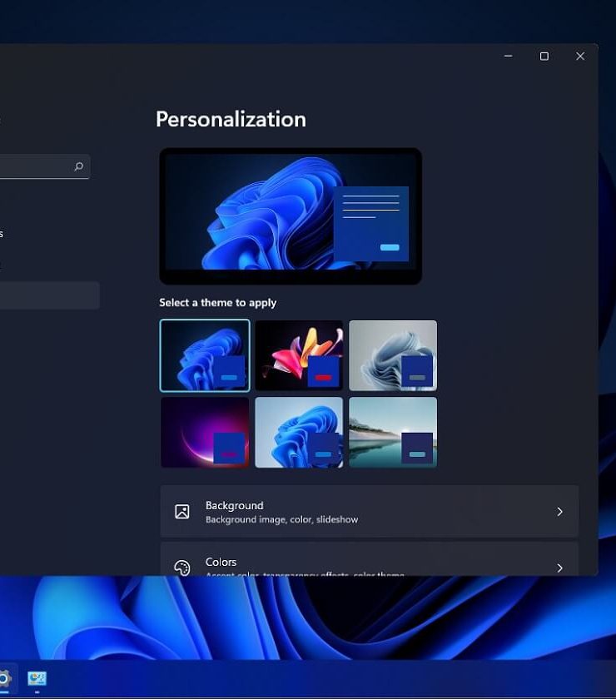Maximize the Settings window
Image resolution: width=616 pixels, height=699 pixels.
[x=544, y=57]
